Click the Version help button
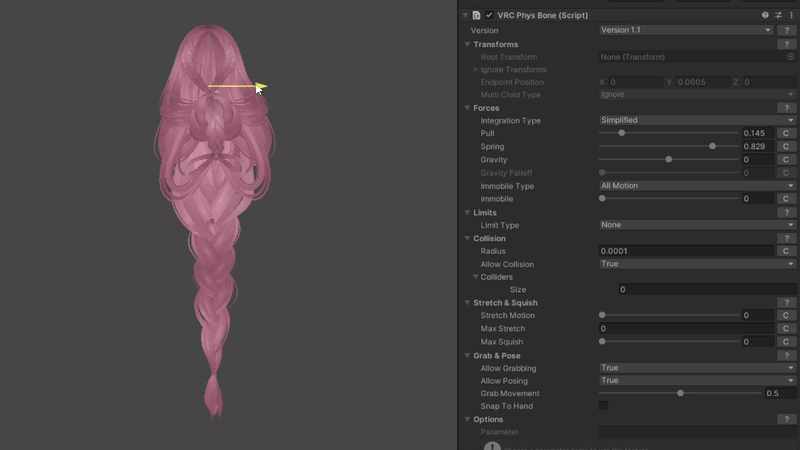The width and height of the screenshot is (800, 450). 785,31
